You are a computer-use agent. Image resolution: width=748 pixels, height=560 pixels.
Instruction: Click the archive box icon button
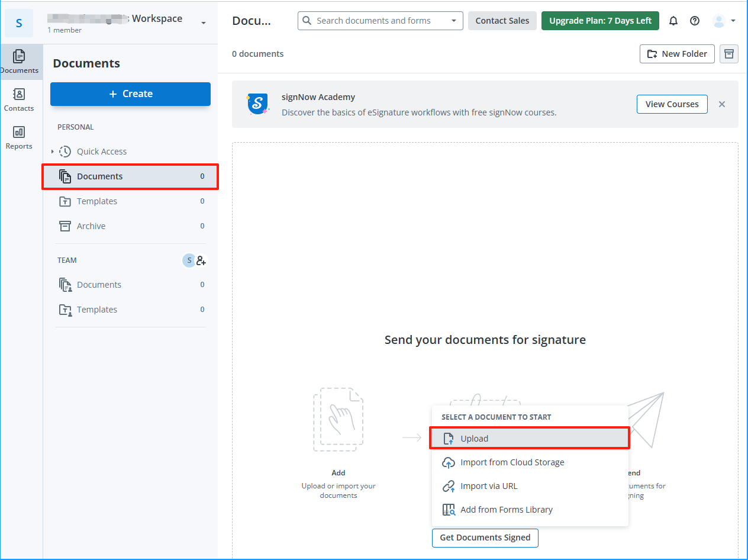pos(729,54)
